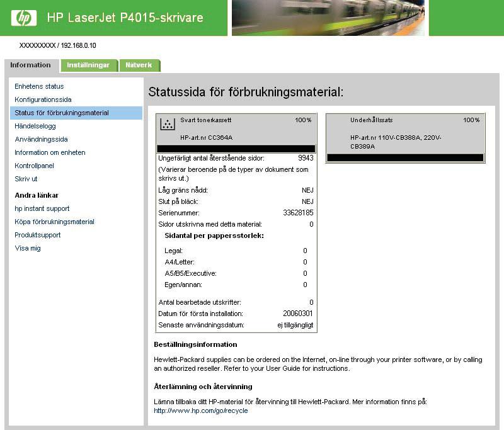
Task: Open the Kontrollpanel page
Action: coord(34,166)
